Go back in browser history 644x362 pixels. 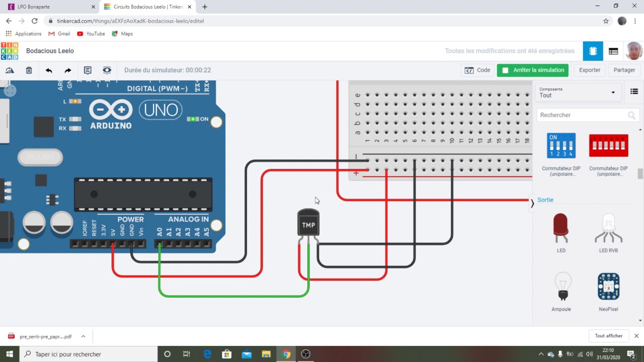coord(9,21)
